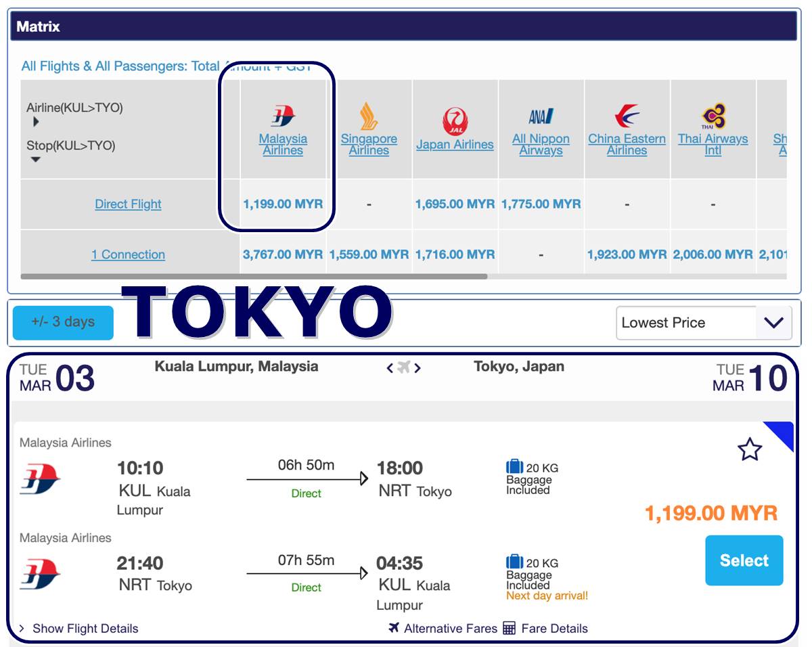
Task: Choose All Nippon Airways direct fare 1,775.00 MYR
Action: pyautogui.click(x=541, y=204)
